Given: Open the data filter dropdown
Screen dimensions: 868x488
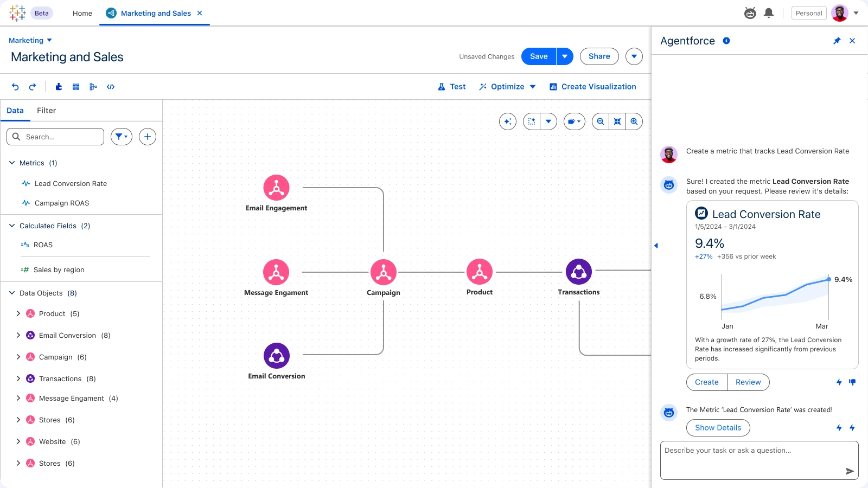Looking at the screenshot, I should pos(122,137).
